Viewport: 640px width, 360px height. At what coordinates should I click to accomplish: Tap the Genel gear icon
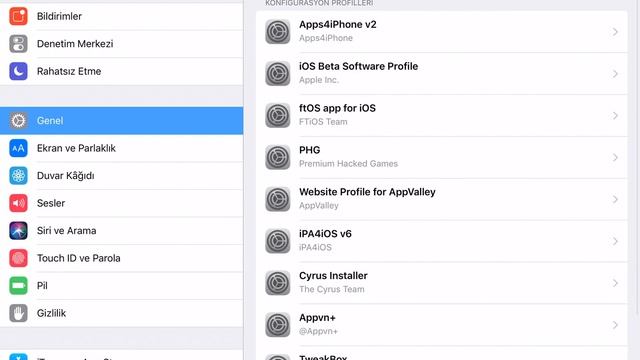click(18, 121)
